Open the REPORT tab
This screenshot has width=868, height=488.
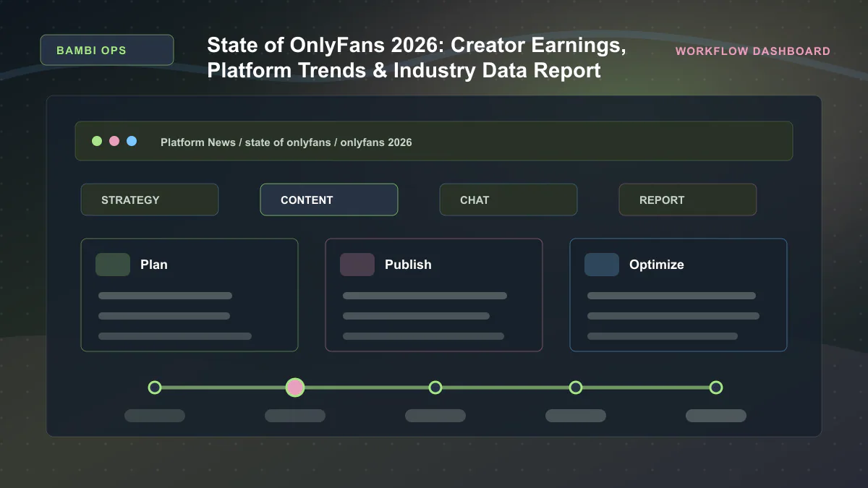tap(688, 200)
